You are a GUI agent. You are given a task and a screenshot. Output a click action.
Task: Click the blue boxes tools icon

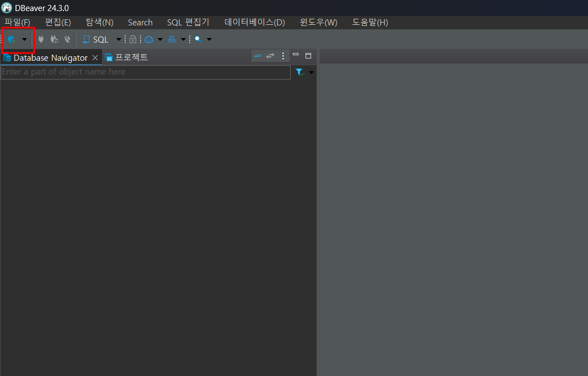172,39
